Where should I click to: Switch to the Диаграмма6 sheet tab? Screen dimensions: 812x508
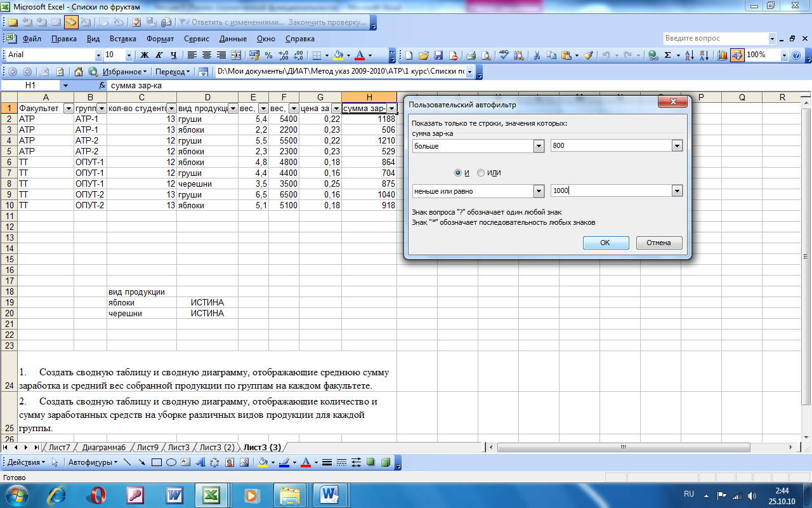pyautogui.click(x=103, y=448)
